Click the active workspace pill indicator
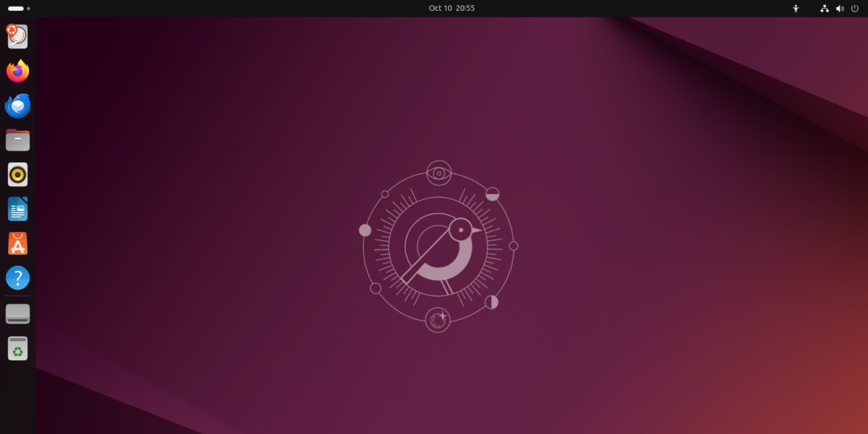 point(15,9)
